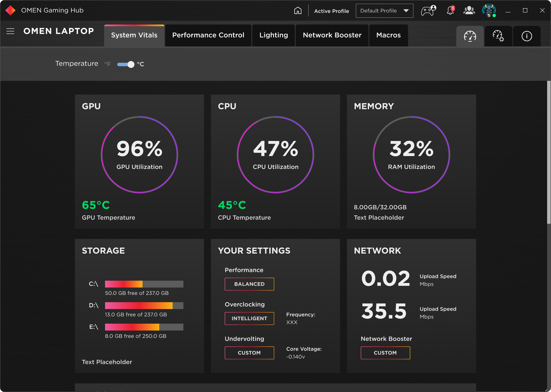Screen dimensions: 551x392
Task: Select the speedometer dashboard icon
Action: click(x=470, y=36)
